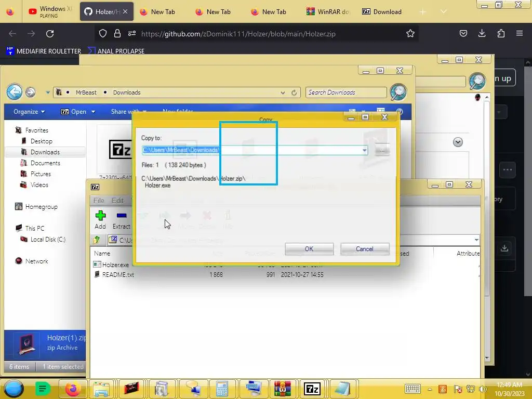Open the 7-Zip File menu
The width and height of the screenshot is (532, 399).
(99, 201)
